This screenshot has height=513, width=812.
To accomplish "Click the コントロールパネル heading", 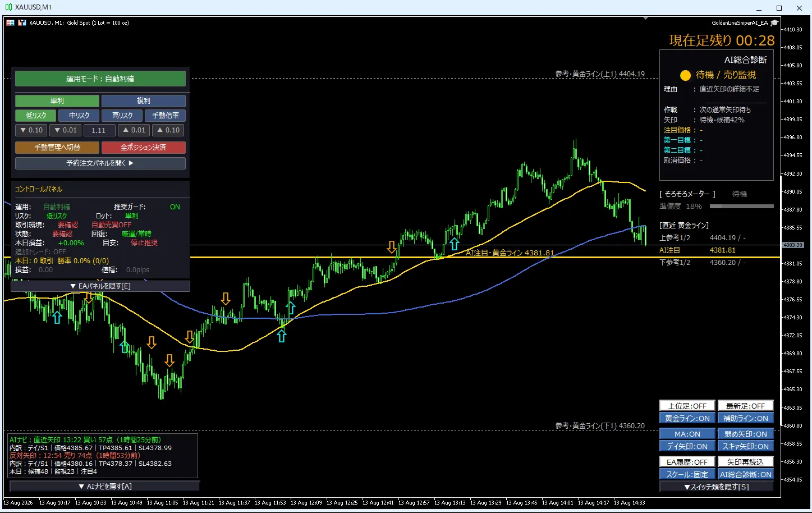I will click(x=38, y=189).
